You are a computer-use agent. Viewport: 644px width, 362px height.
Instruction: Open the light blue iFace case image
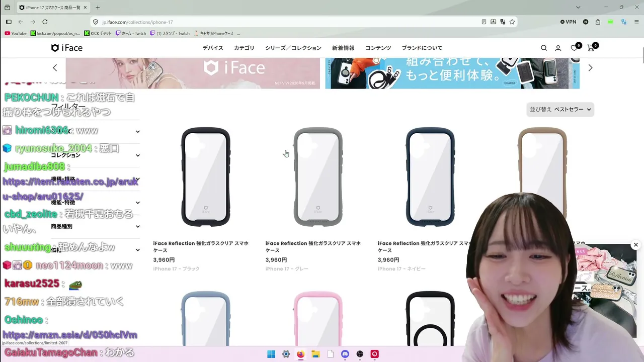(206, 318)
